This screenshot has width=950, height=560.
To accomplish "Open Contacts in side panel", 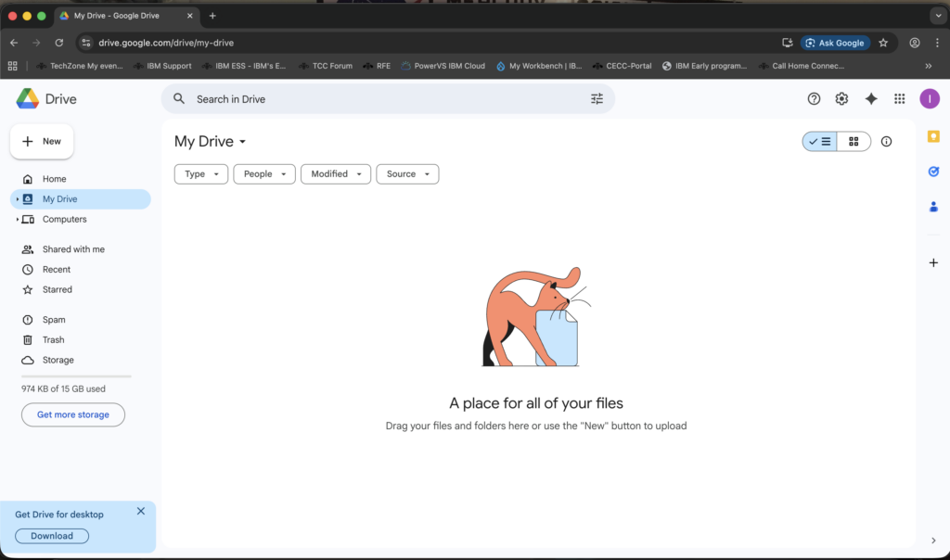I will [933, 206].
